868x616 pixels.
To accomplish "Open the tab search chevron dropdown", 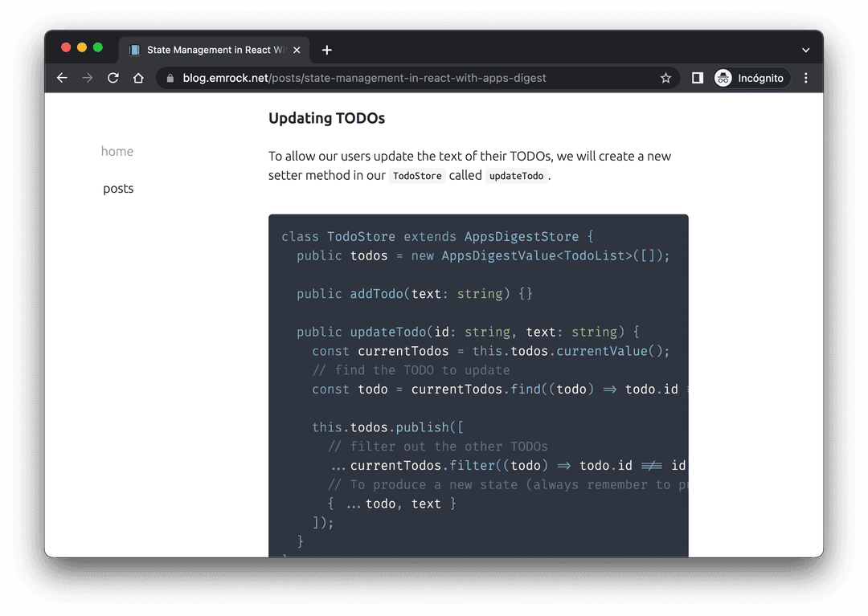I will (805, 50).
